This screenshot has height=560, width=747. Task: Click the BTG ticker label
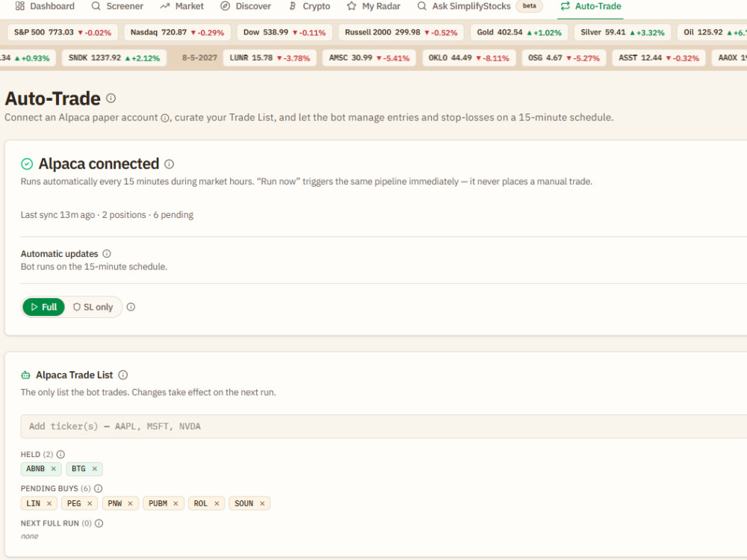[x=78, y=469]
